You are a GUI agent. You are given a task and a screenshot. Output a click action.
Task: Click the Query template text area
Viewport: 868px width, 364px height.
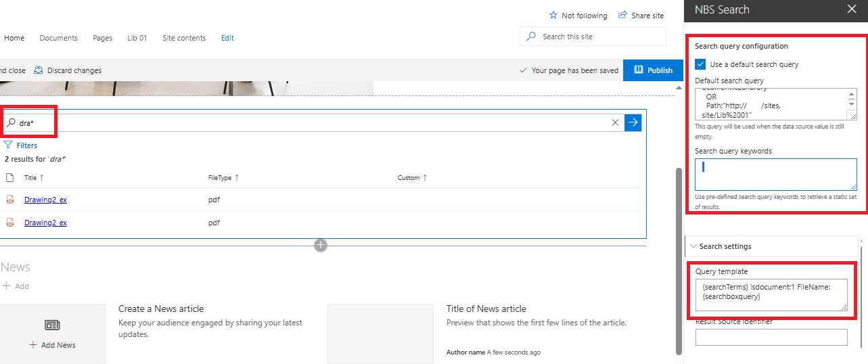(771, 294)
